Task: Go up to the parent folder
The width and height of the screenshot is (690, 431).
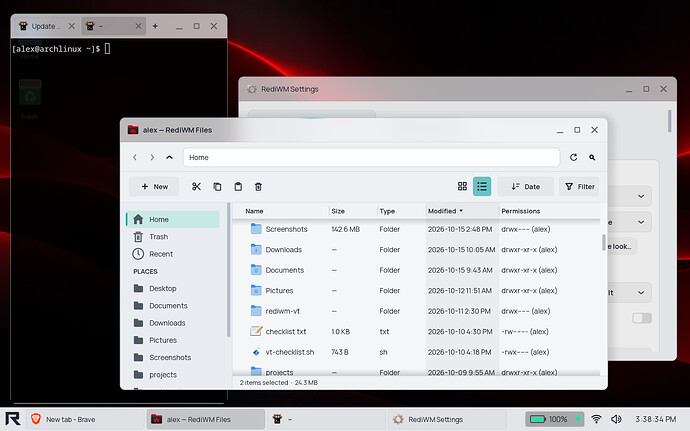Action: coord(169,157)
